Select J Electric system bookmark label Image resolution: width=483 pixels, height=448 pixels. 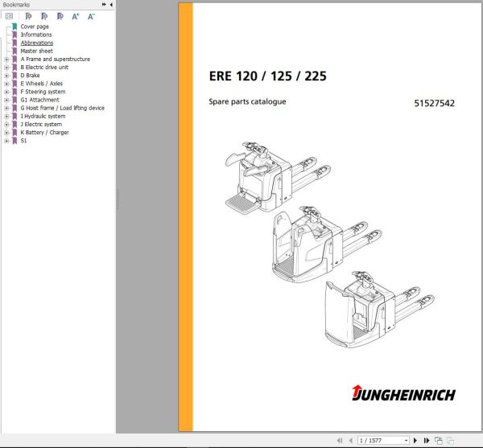[x=41, y=125]
